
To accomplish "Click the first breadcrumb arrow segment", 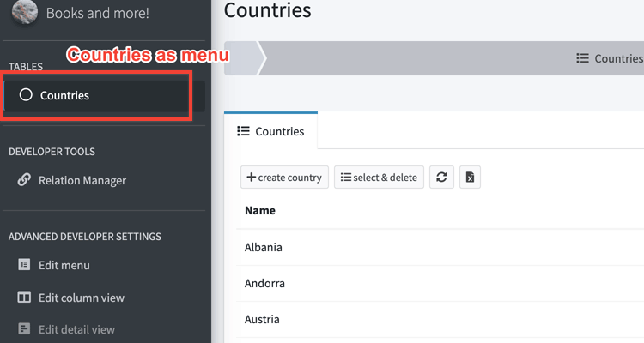I will [x=246, y=58].
